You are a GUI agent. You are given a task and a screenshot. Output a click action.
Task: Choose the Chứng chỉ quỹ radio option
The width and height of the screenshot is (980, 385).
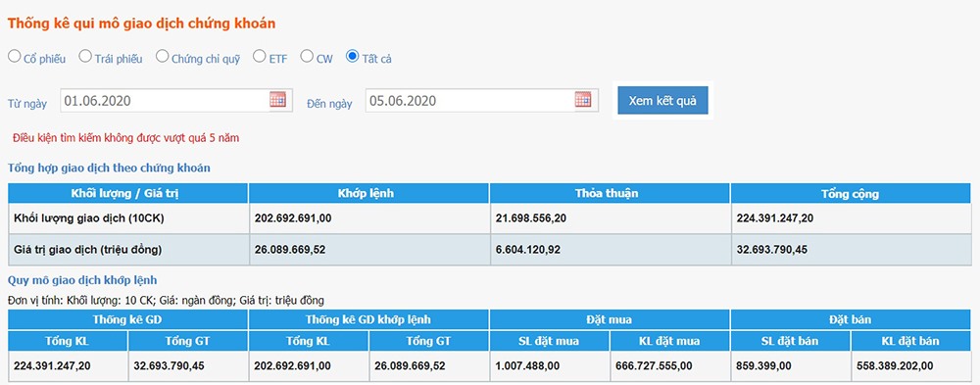coord(162,56)
